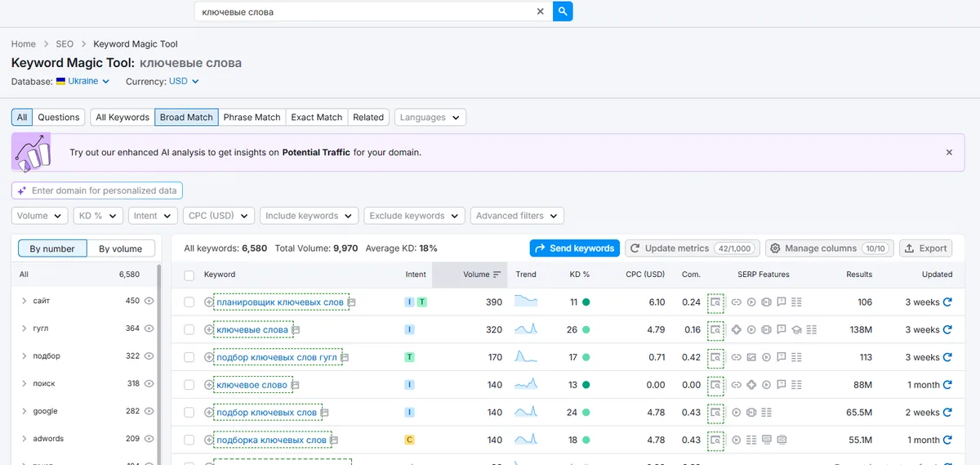980x465 pixels.
Task: Tick checkbox for подборка ключевых слов
Action: [x=189, y=440]
